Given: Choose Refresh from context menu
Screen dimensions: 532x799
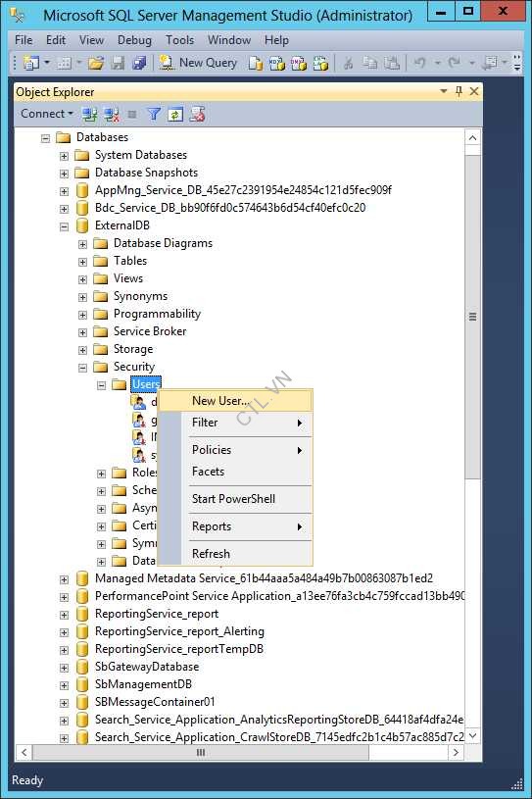Looking at the screenshot, I should [235, 554].
